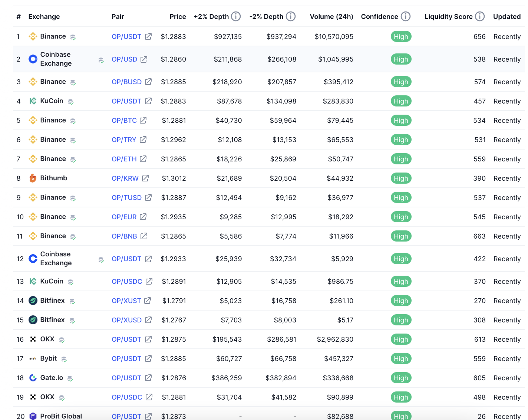
Task: Click the Confidence info icon
Action: tap(406, 16)
